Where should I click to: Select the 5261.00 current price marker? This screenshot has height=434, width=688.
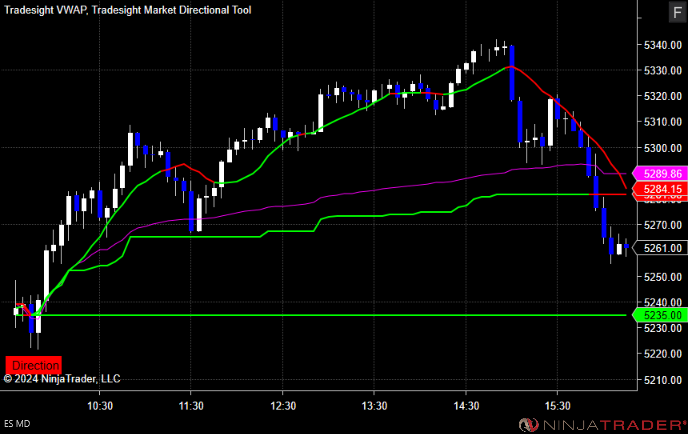pyautogui.click(x=659, y=248)
